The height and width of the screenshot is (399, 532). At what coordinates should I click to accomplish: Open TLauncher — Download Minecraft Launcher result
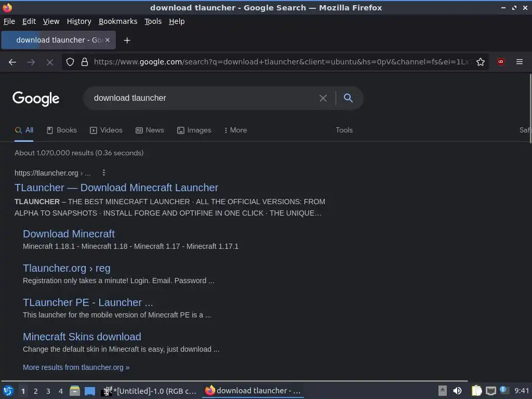[x=116, y=188]
